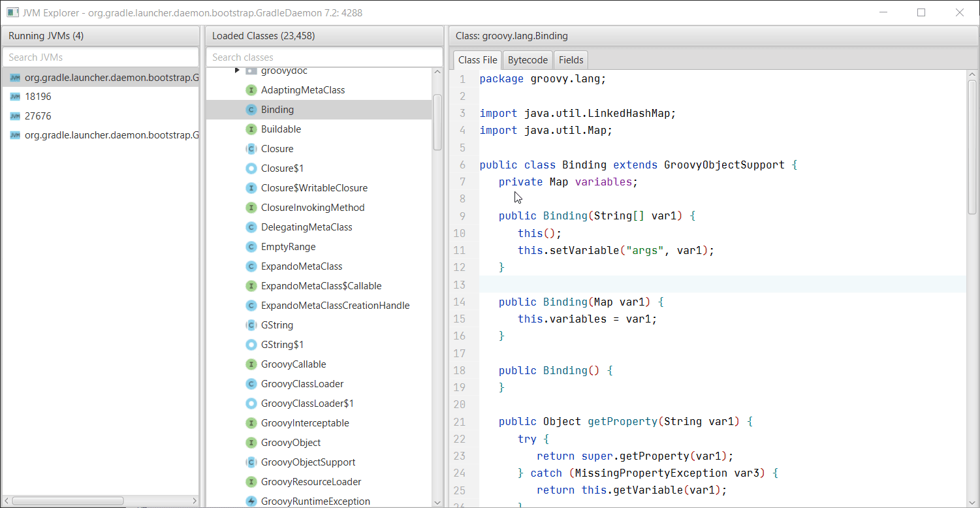
Task: Click the JVM icon beside 18196
Action: [15, 97]
